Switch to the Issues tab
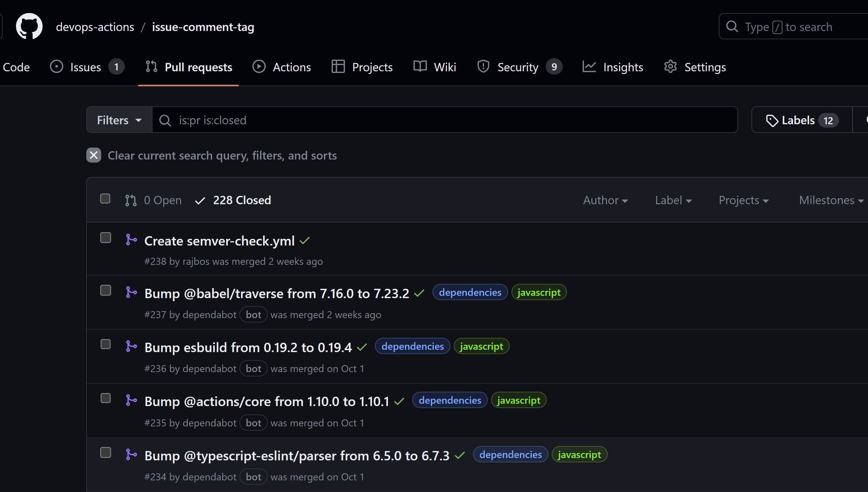868x492 pixels. point(87,67)
